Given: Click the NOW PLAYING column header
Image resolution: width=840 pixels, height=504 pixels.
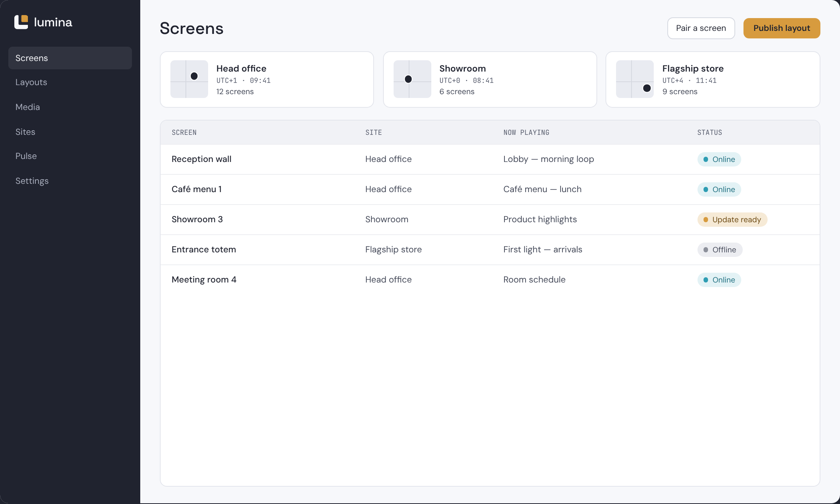Looking at the screenshot, I should click(x=526, y=133).
